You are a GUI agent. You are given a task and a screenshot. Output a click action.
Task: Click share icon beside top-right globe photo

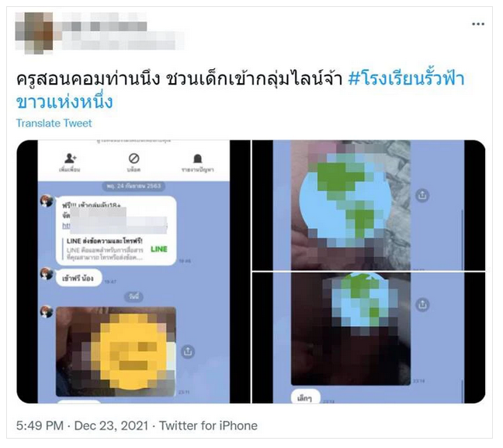click(422, 195)
